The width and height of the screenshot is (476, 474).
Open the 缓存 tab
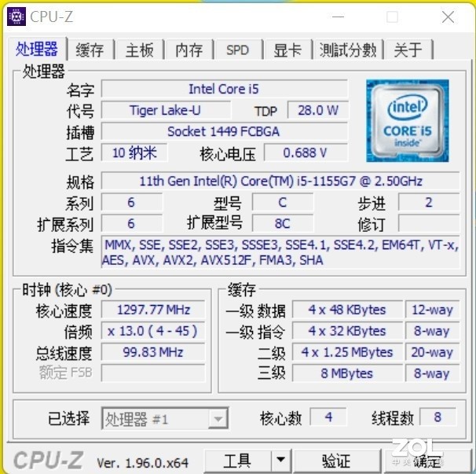point(90,50)
